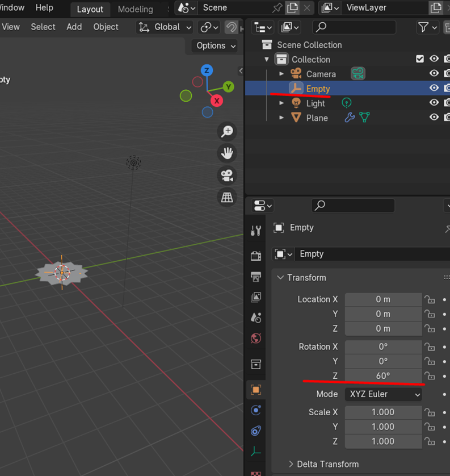
Task: Hide the Camera object with eye icon
Action: pyautogui.click(x=434, y=74)
